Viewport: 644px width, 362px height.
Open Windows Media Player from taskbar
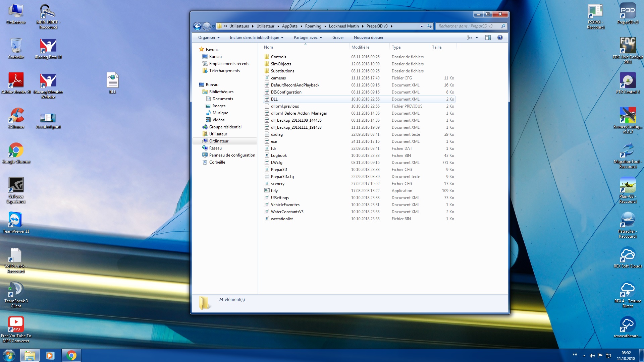[x=50, y=355]
